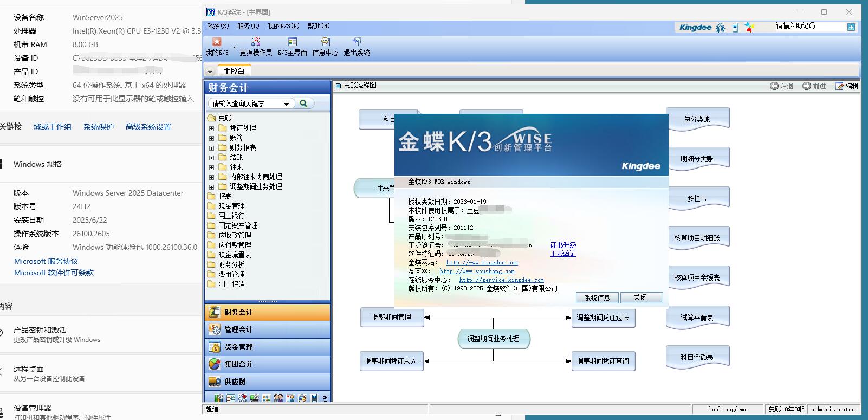This screenshot has height=420, width=868.
Task: Open the 信息中心 toolbar icon
Action: 325,47
